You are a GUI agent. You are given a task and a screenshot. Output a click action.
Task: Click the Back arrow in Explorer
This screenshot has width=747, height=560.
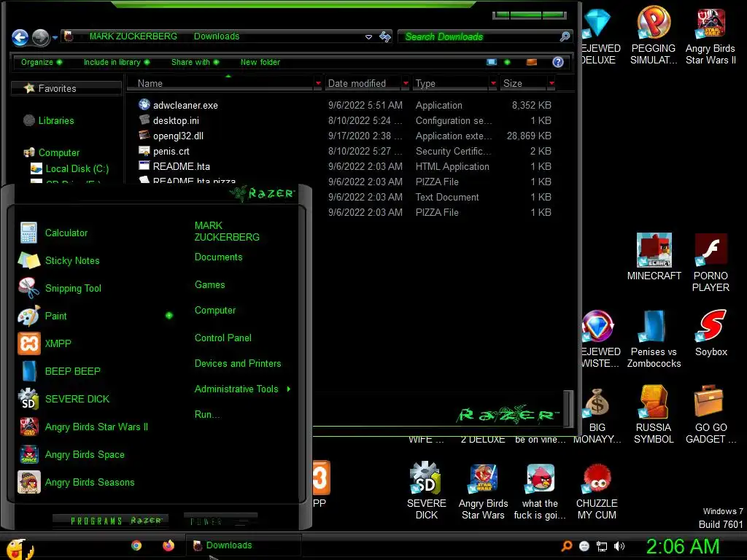(20, 37)
